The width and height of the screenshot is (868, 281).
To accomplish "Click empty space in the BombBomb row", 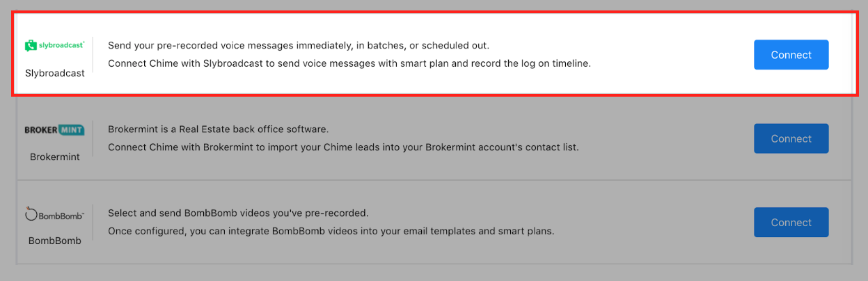I will point(654,223).
